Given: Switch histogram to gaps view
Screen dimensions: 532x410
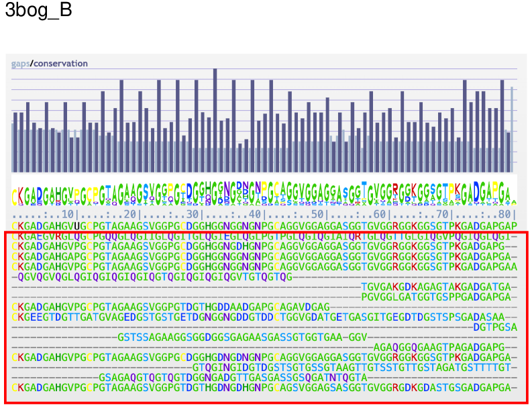Looking at the screenshot, I should 20,64.
